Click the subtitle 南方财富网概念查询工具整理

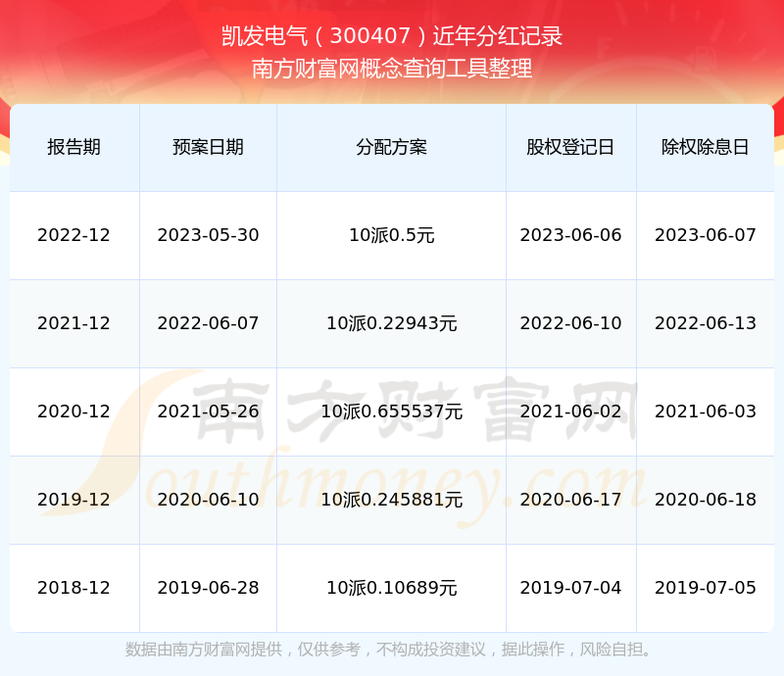(392, 69)
